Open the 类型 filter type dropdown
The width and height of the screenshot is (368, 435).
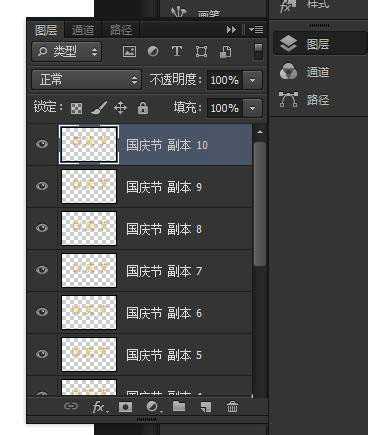[66, 51]
